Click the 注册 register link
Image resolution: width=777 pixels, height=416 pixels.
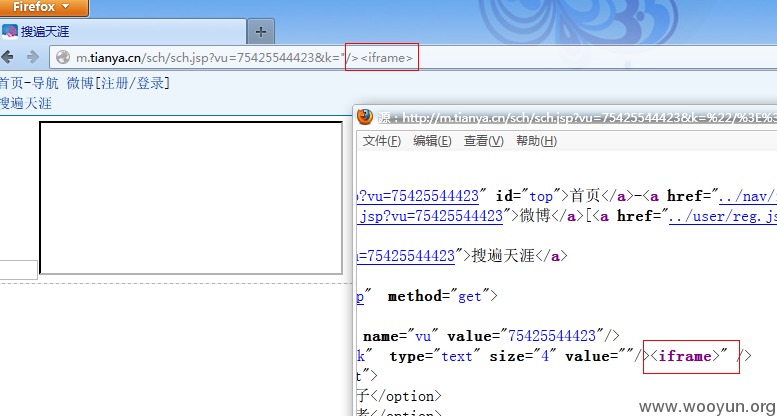(x=114, y=83)
